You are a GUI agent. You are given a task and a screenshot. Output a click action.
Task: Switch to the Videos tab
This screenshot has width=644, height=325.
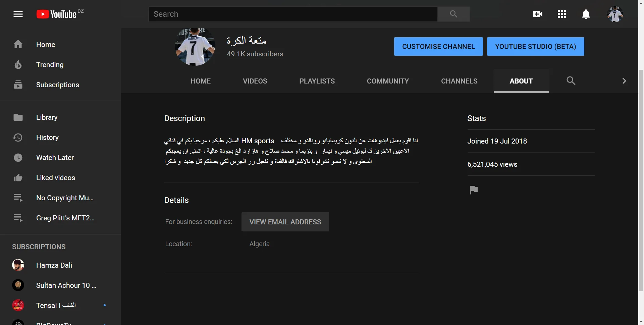click(x=255, y=81)
